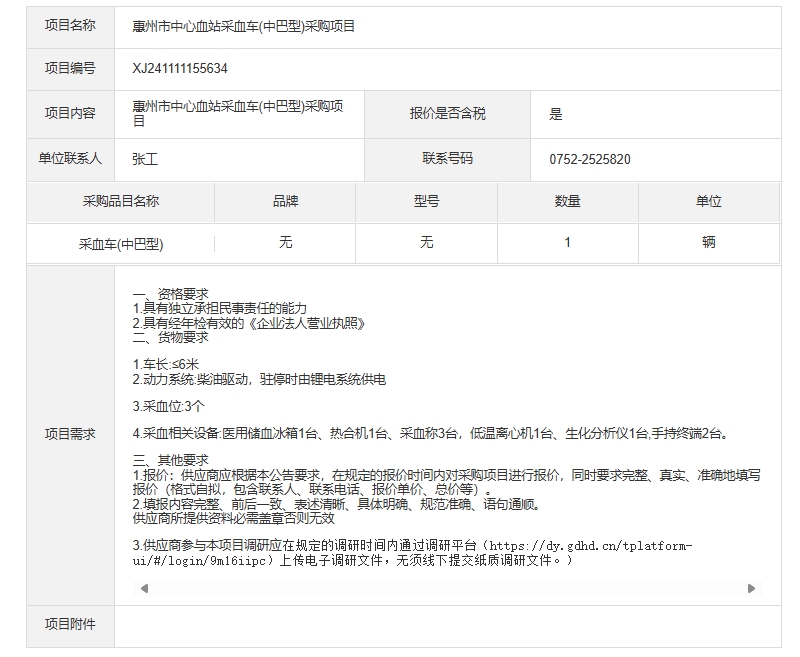
Task: Click phone number 0752-2525820
Action: (590, 159)
